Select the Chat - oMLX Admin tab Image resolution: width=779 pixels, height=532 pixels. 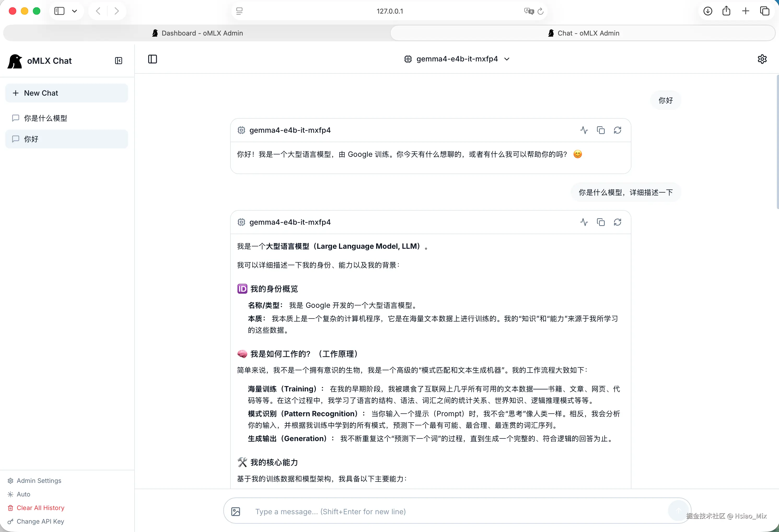point(583,33)
